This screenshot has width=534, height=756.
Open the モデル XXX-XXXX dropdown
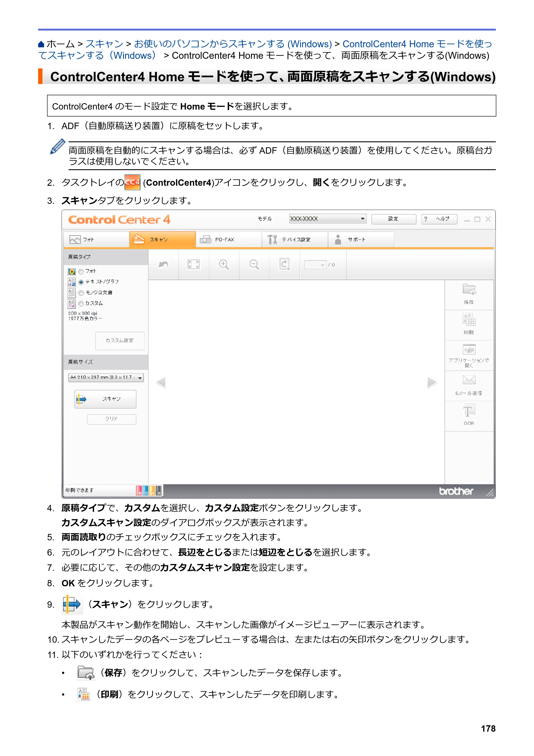[328, 219]
